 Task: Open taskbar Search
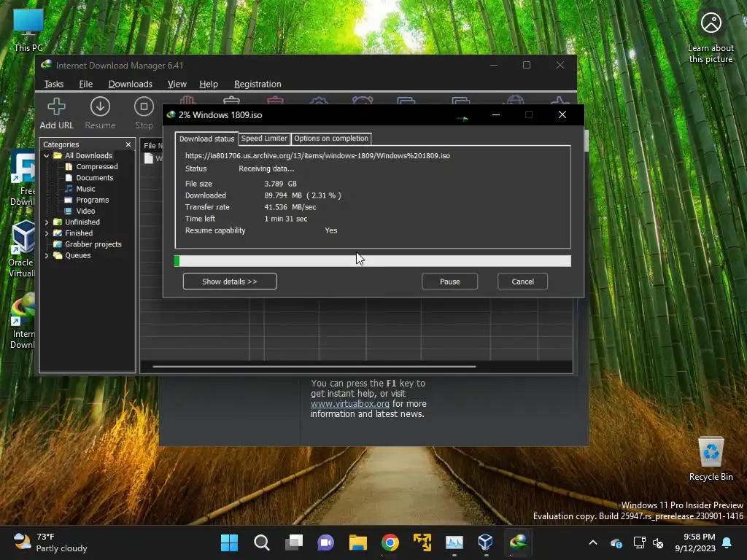[262, 542]
